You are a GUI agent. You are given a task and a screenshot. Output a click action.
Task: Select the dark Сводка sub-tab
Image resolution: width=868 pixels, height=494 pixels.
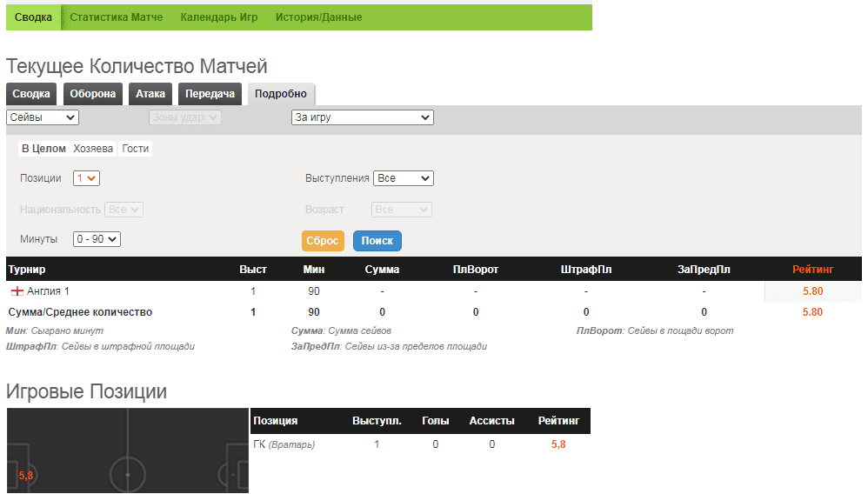click(31, 94)
